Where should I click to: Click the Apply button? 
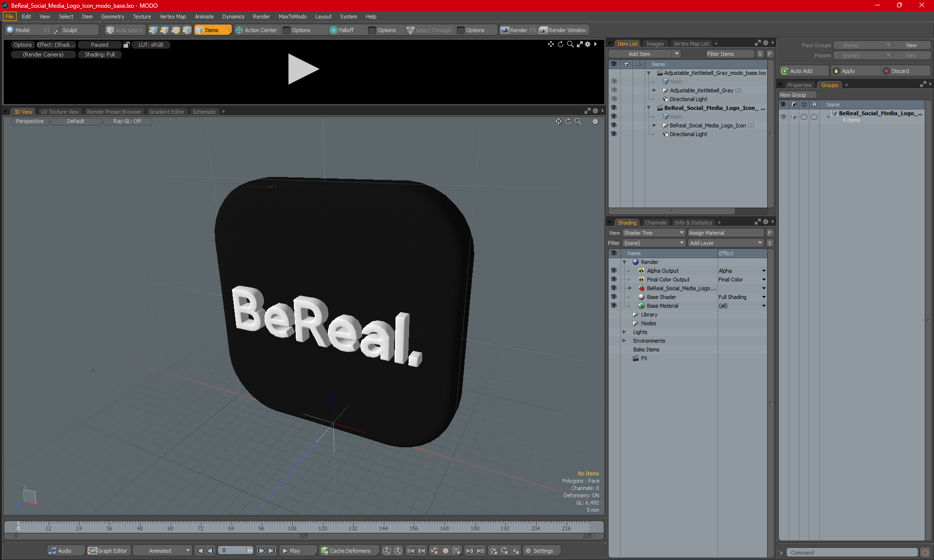[855, 71]
